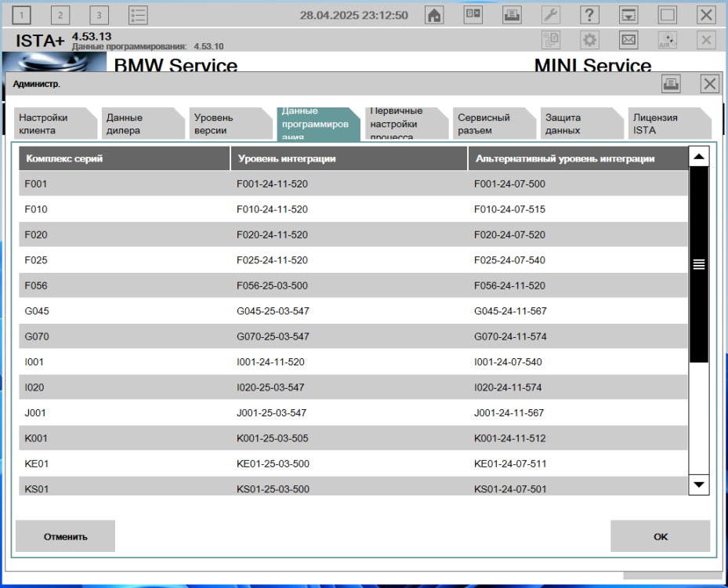Click the scrollbar thumb grip
The height and width of the screenshot is (588, 728).
click(699, 264)
